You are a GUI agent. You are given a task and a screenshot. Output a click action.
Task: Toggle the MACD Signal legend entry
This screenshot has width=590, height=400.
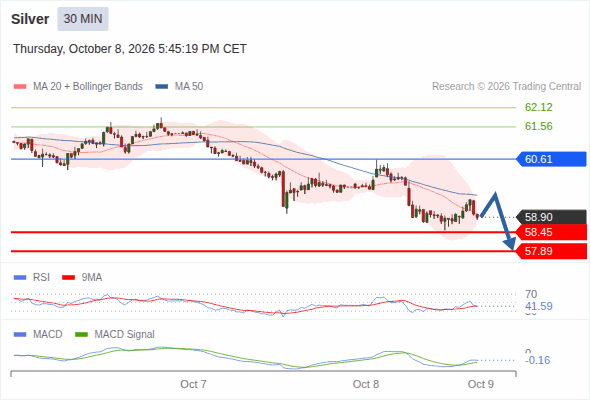(115, 334)
